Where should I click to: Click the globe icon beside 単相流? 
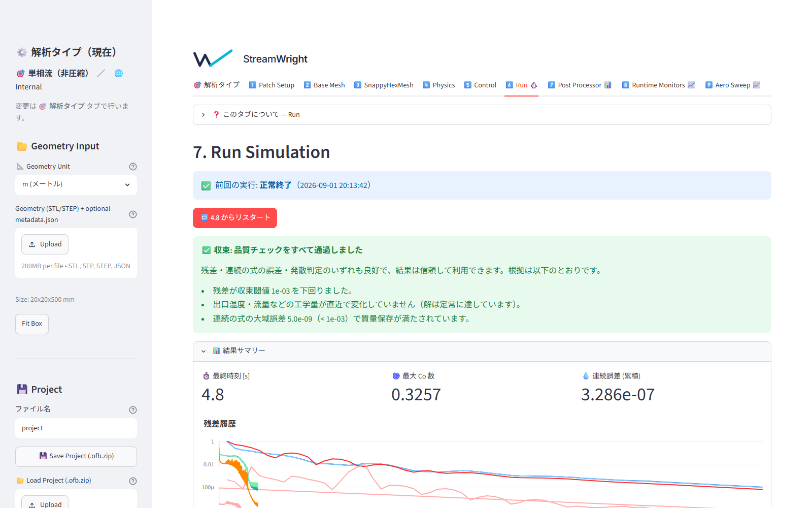[119, 74]
